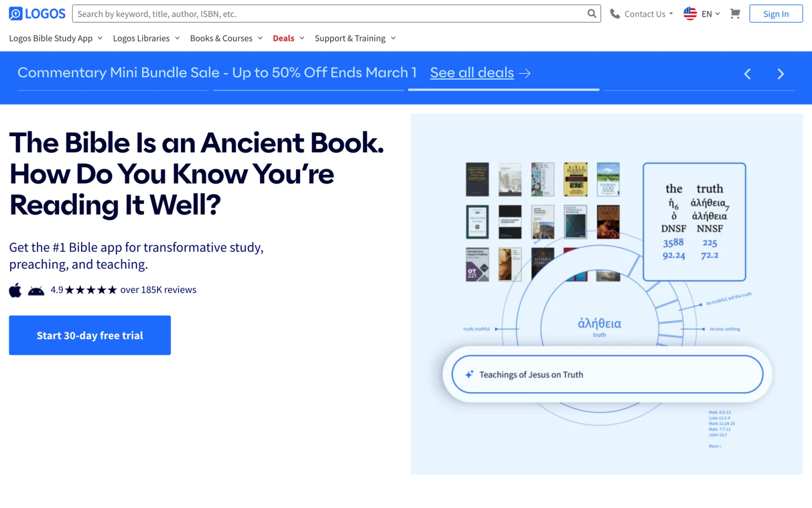
Task: Expand chevron next to Books & Courses
Action: point(260,38)
